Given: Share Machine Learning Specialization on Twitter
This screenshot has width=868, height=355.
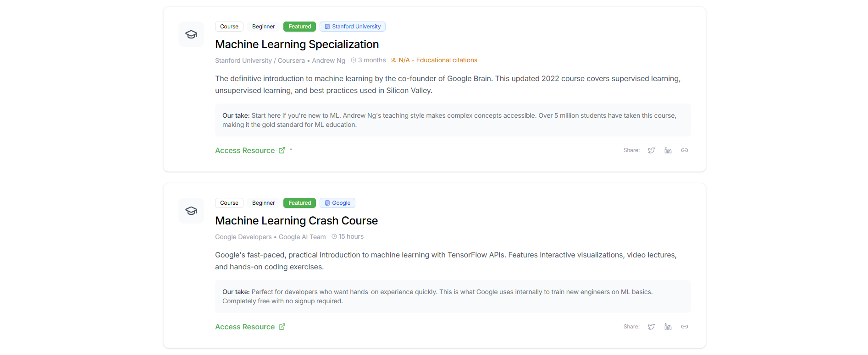Looking at the screenshot, I should point(651,150).
